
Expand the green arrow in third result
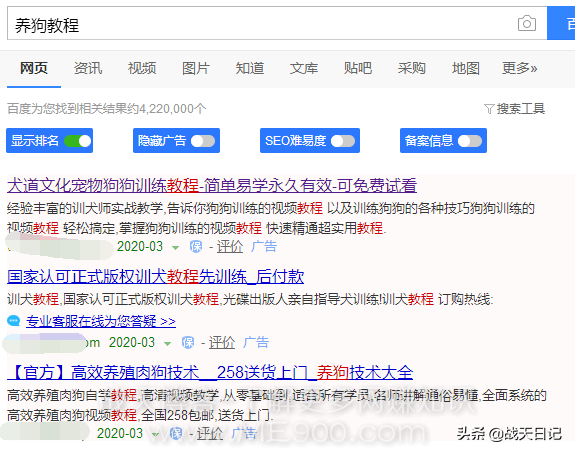[x=155, y=435]
